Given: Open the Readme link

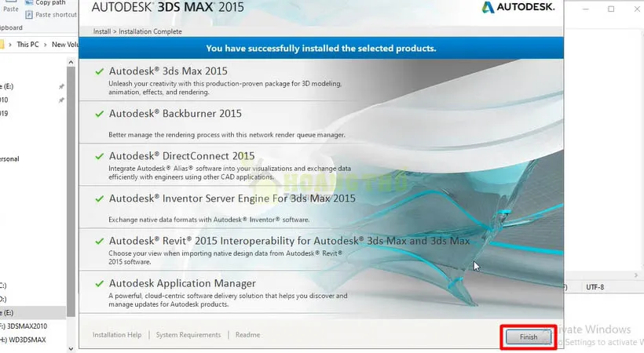Looking at the screenshot, I should (247, 335).
